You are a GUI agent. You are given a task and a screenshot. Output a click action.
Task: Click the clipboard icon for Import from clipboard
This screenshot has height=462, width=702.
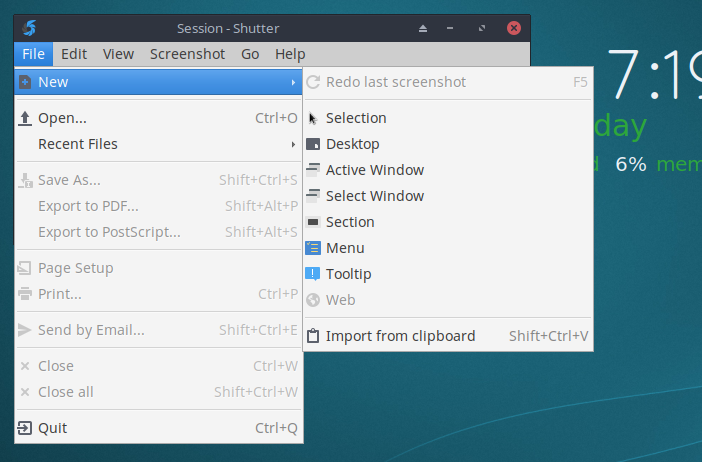313,336
